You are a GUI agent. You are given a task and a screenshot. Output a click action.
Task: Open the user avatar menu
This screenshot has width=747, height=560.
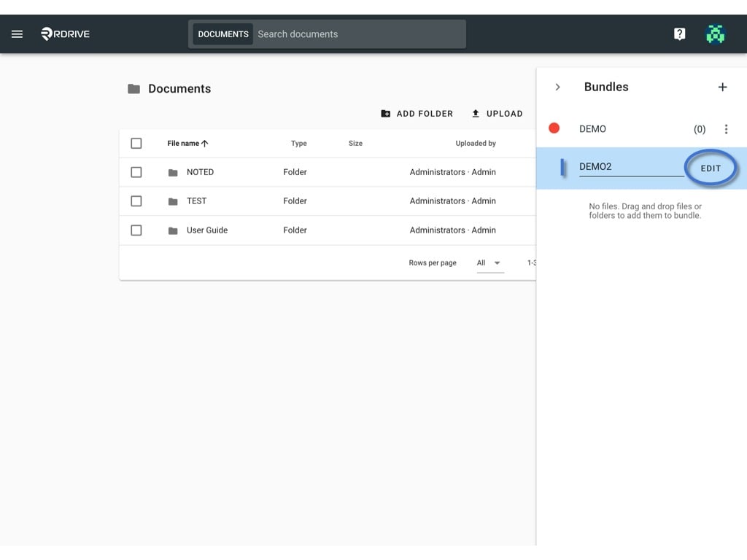[x=715, y=34]
